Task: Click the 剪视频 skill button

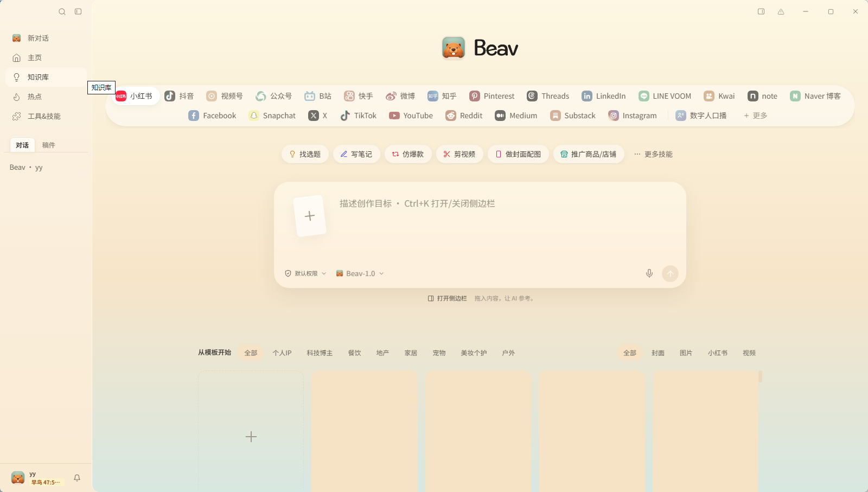Action: click(459, 154)
